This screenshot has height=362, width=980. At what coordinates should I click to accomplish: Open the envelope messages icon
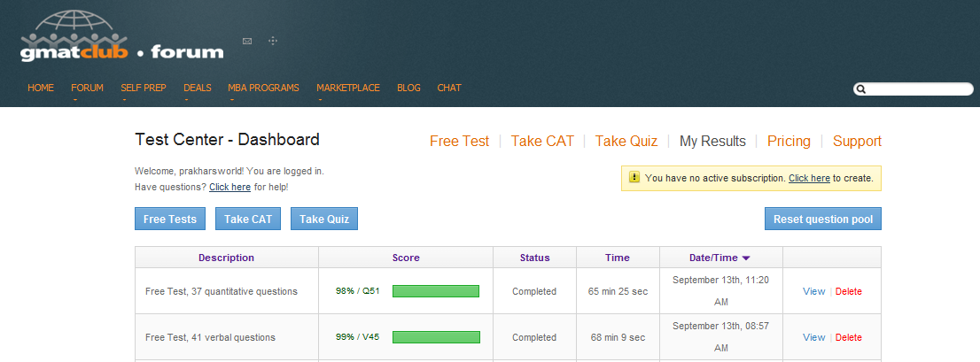coord(247,42)
